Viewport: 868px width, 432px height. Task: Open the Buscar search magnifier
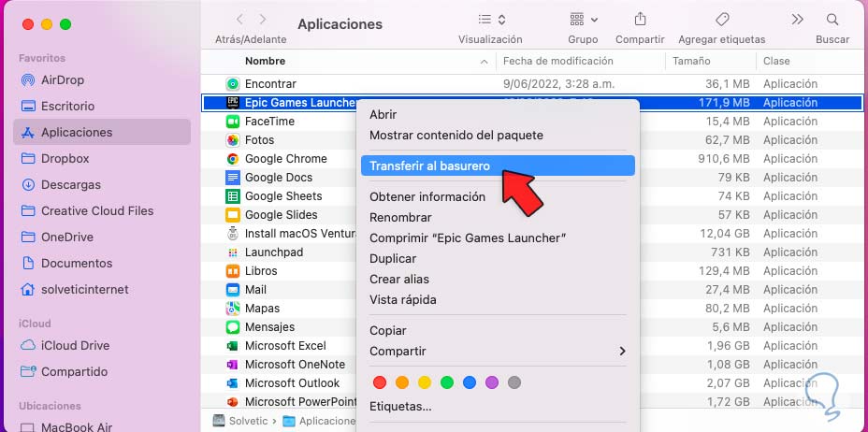(x=832, y=20)
